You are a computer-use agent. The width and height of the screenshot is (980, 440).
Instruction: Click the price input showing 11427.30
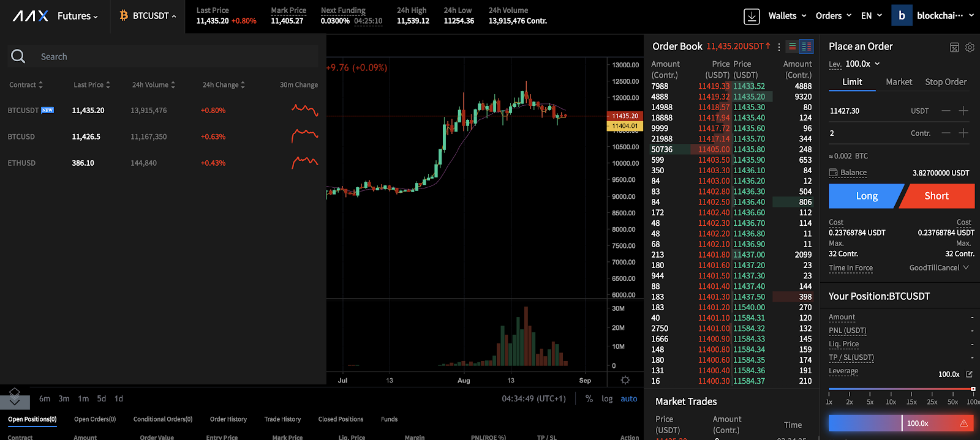869,111
